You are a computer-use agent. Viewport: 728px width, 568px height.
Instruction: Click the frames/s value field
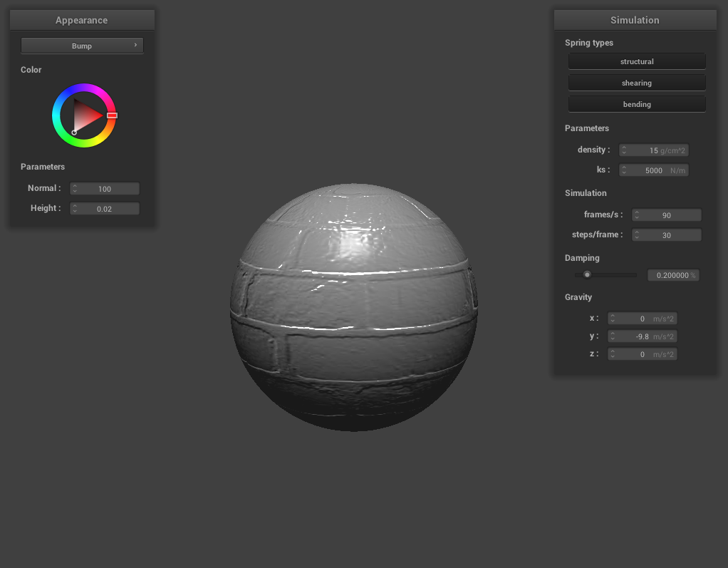point(667,215)
